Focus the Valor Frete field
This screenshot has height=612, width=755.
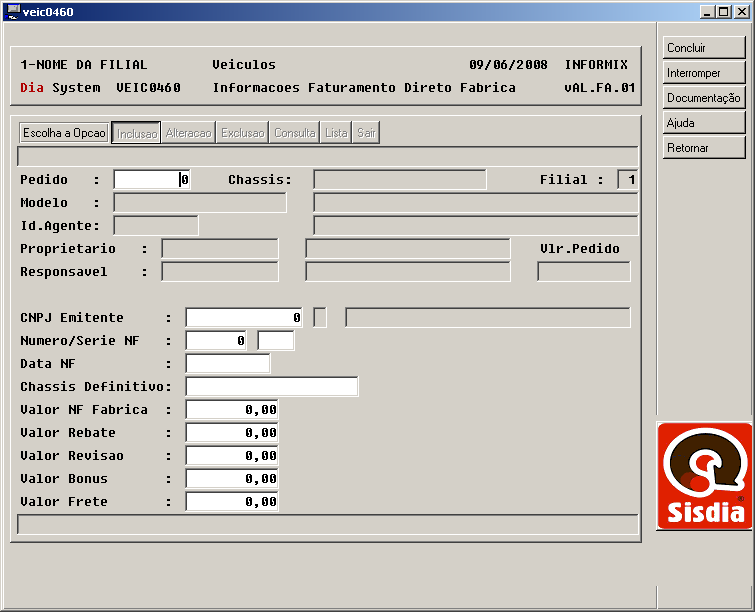pos(232,502)
